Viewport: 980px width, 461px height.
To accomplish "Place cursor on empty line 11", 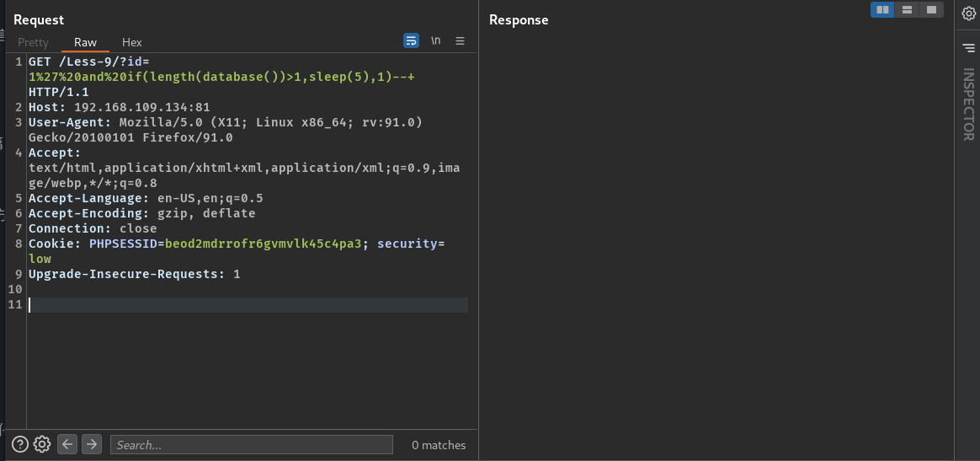I will click(248, 304).
